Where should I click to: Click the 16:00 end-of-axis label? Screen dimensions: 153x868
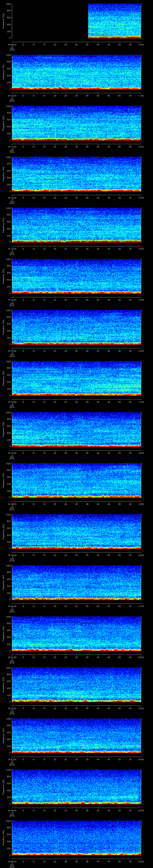click(x=141, y=351)
